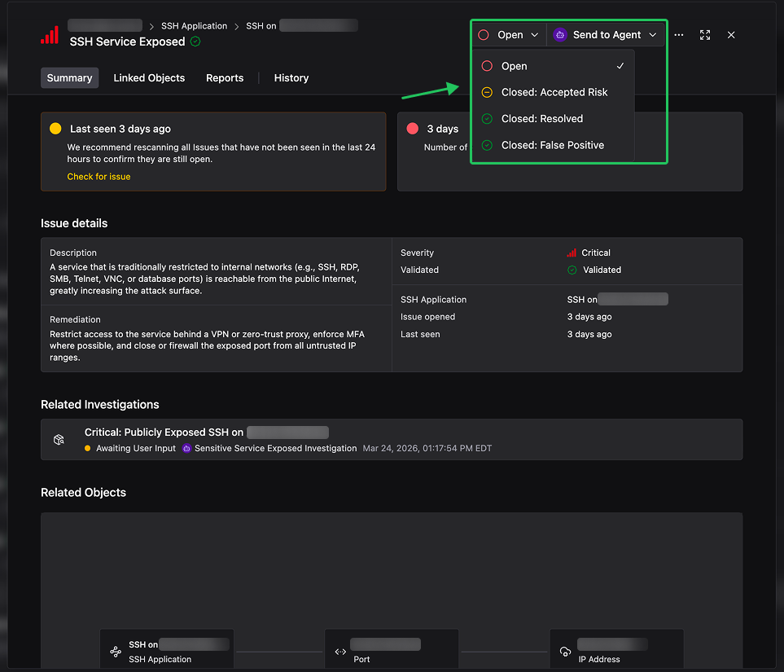Collapse the Open status dropdown

tap(535, 34)
